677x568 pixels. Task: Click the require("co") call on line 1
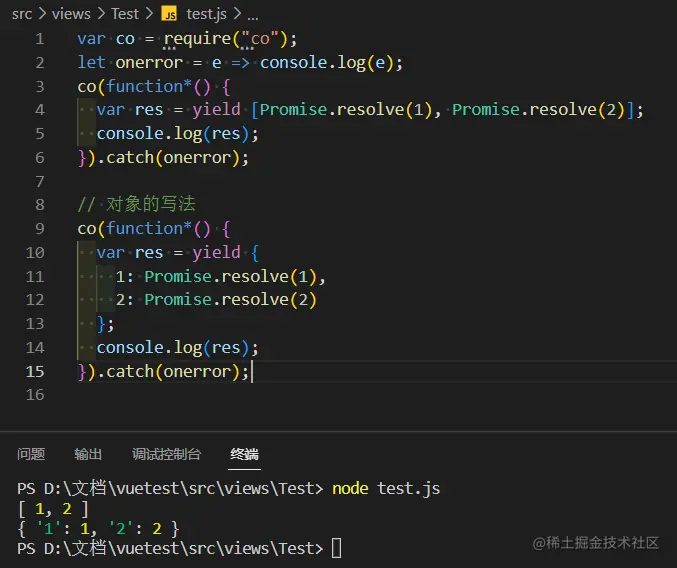(225, 39)
